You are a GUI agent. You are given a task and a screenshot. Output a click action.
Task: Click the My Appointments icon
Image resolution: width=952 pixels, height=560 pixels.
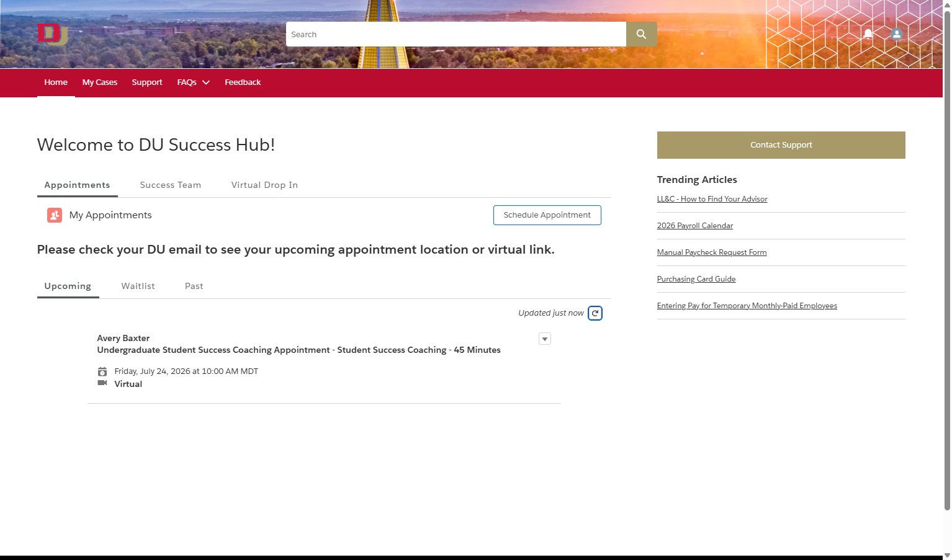(55, 215)
